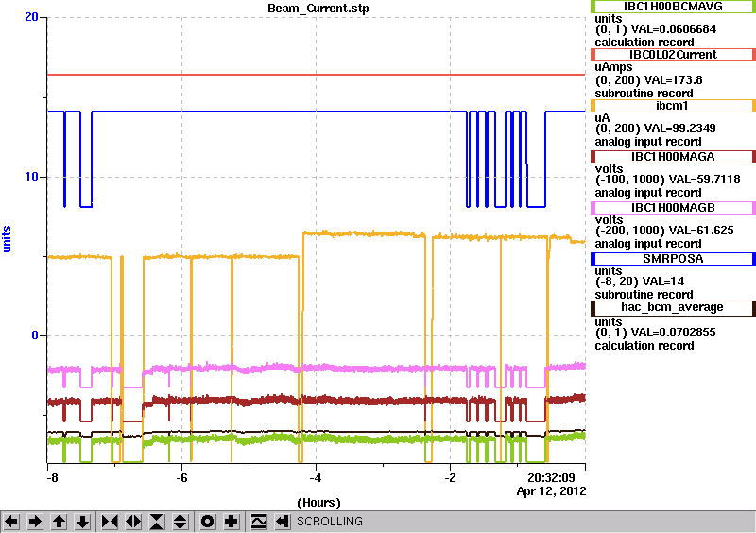
Task: Pan the graph right with the right arrow
Action: (x=35, y=522)
